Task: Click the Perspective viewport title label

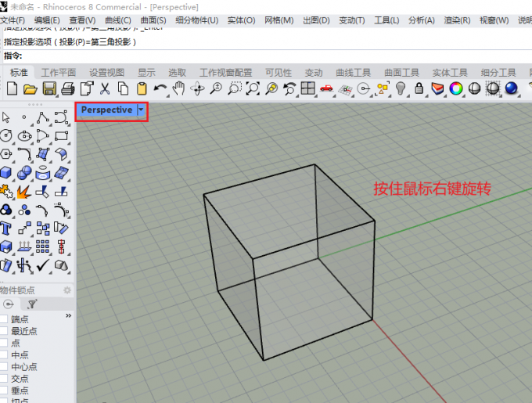Action: pyautogui.click(x=106, y=110)
